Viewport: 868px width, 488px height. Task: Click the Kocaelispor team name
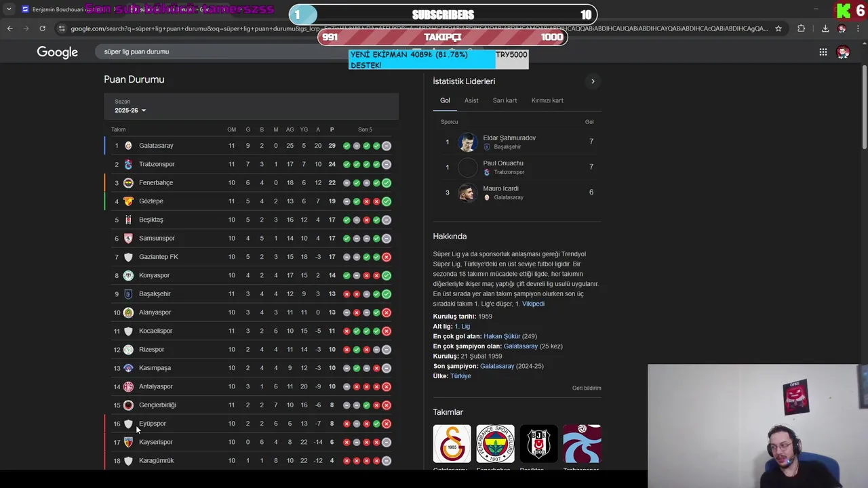click(155, 331)
